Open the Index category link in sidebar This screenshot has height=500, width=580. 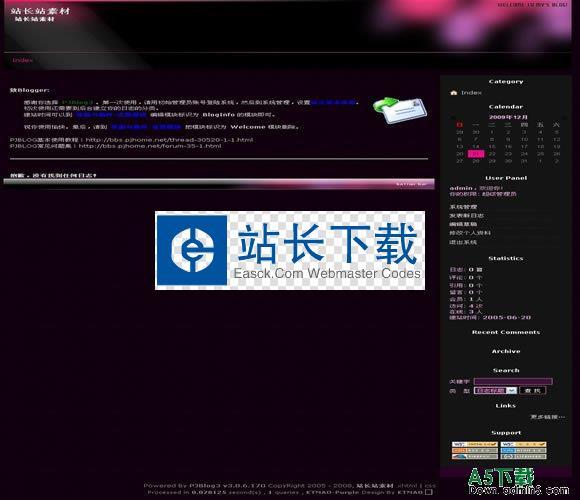point(471,92)
